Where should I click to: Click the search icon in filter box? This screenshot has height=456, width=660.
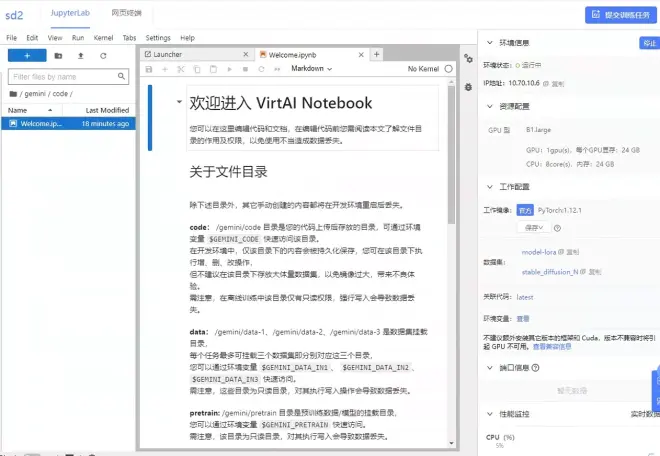pyautogui.click(x=121, y=76)
